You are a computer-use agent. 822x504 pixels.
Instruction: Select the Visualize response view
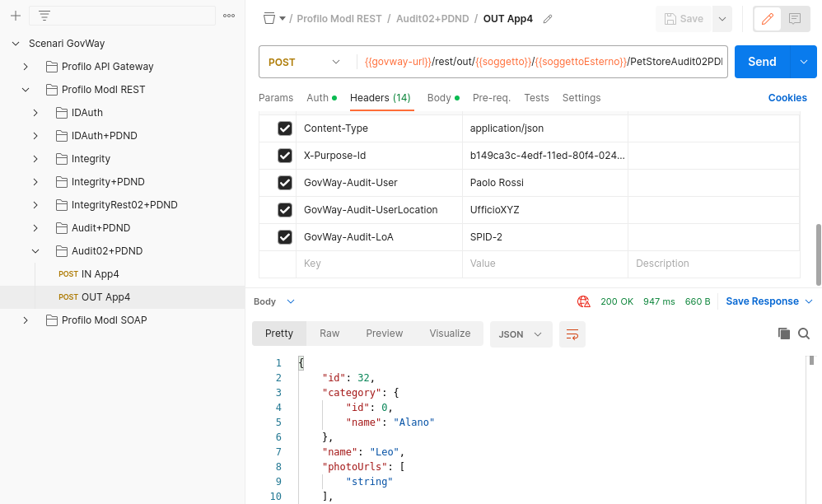[450, 334]
